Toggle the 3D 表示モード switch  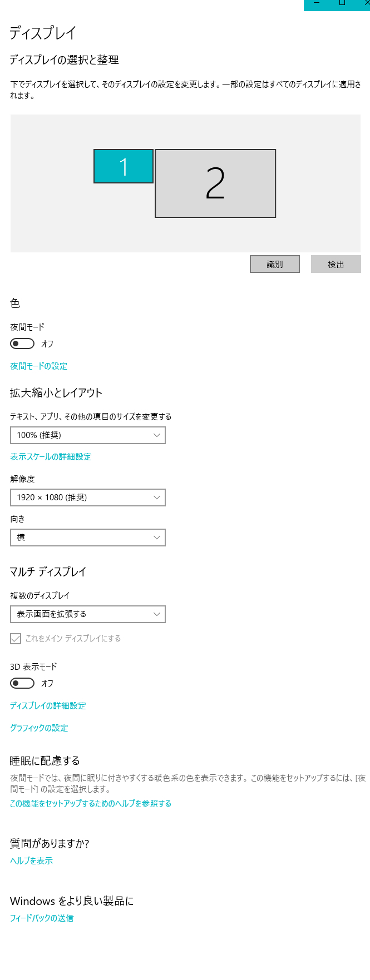(x=22, y=683)
